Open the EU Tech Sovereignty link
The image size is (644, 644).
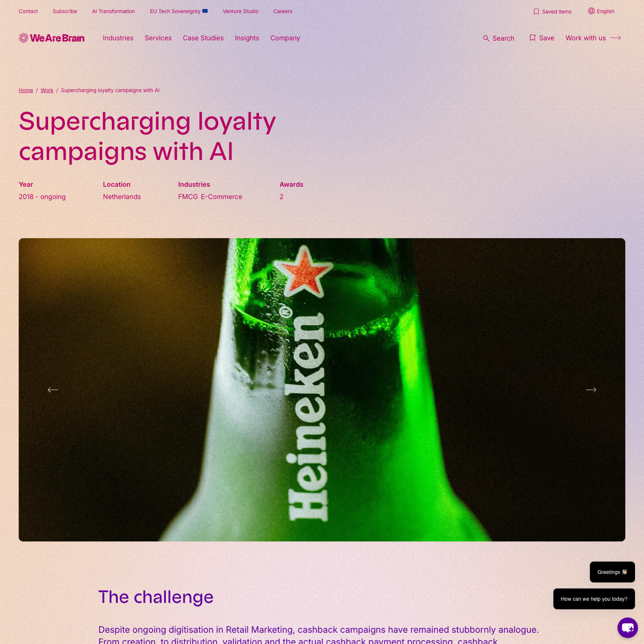(179, 11)
